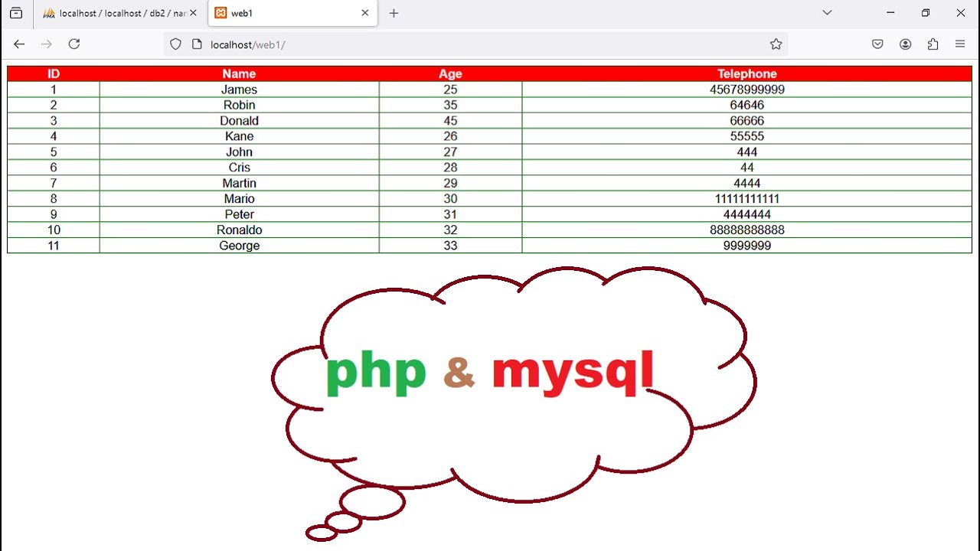The width and height of the screenshot is (980, 551).
Task: Click the ID column header
Action: click(54, 74)
